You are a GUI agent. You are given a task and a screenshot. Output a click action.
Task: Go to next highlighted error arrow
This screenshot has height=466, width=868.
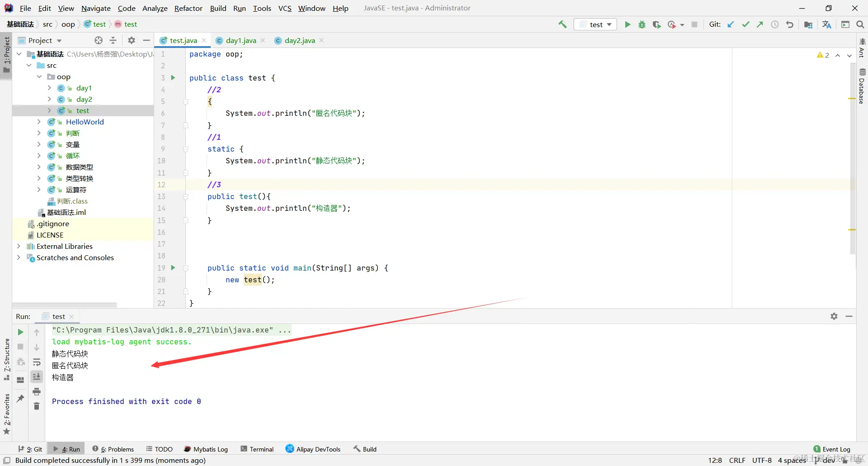(849, 55)
